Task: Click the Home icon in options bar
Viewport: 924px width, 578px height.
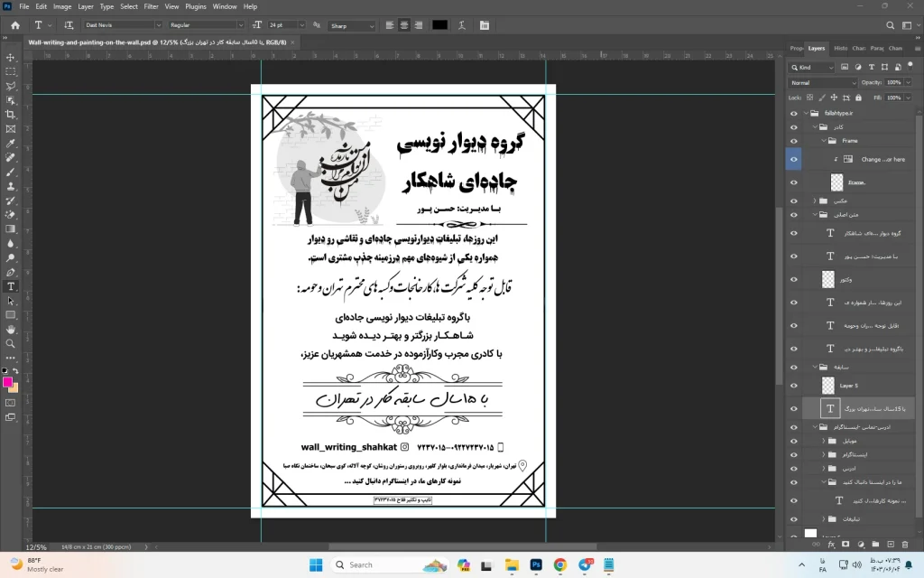Action: [15, 25]
